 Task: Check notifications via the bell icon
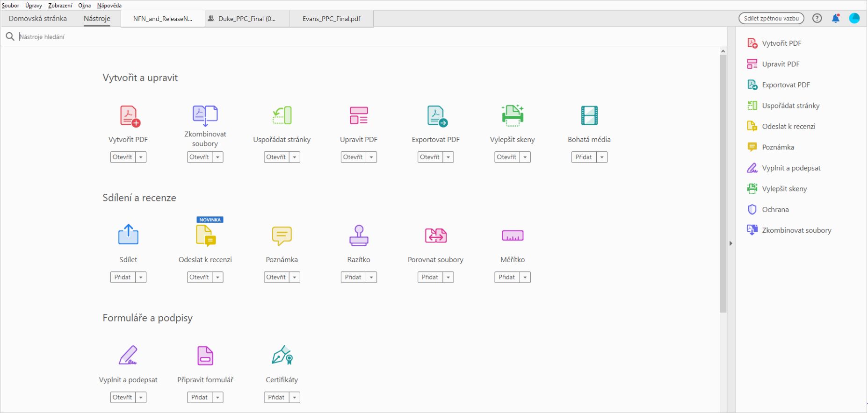tap(836, 18)
